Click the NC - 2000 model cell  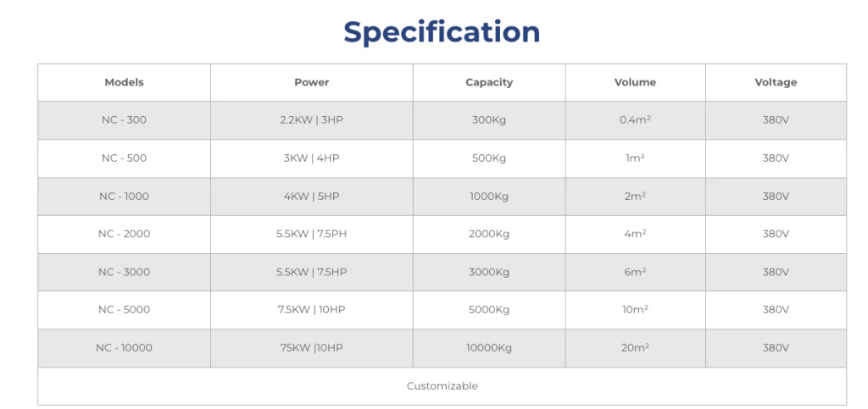point(124,234)
